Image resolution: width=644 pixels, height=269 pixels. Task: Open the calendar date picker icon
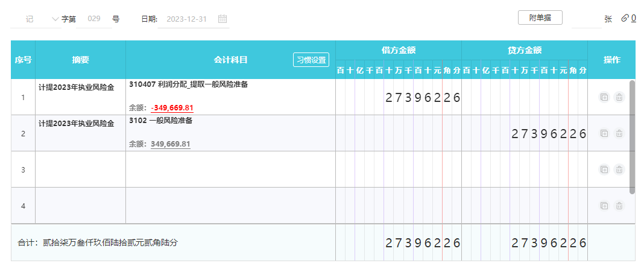(223, 19)
